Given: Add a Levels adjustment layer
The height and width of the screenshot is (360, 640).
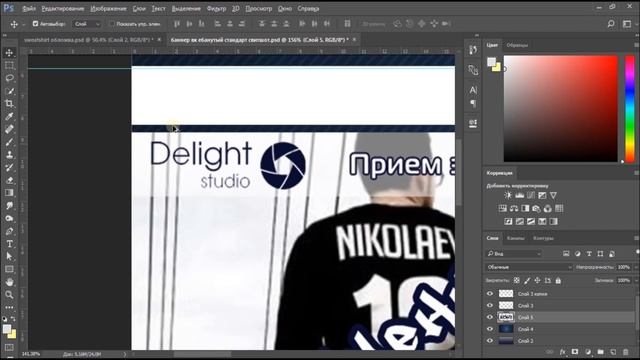Looking at the screenshot, I should pyautogui.click(x=519, y=195).
